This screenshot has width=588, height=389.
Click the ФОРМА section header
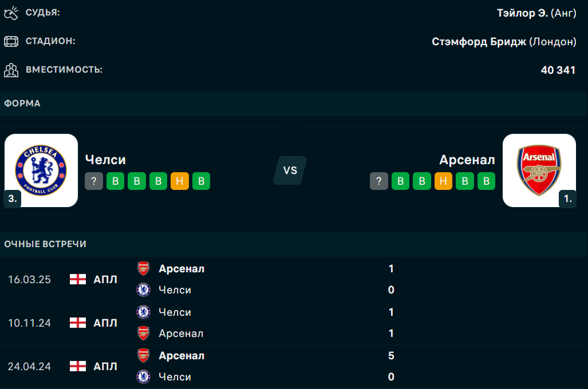[22, 104]
